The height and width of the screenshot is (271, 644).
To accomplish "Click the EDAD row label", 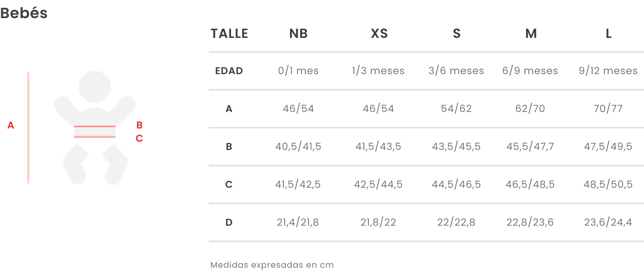I will tap(229, 71).
